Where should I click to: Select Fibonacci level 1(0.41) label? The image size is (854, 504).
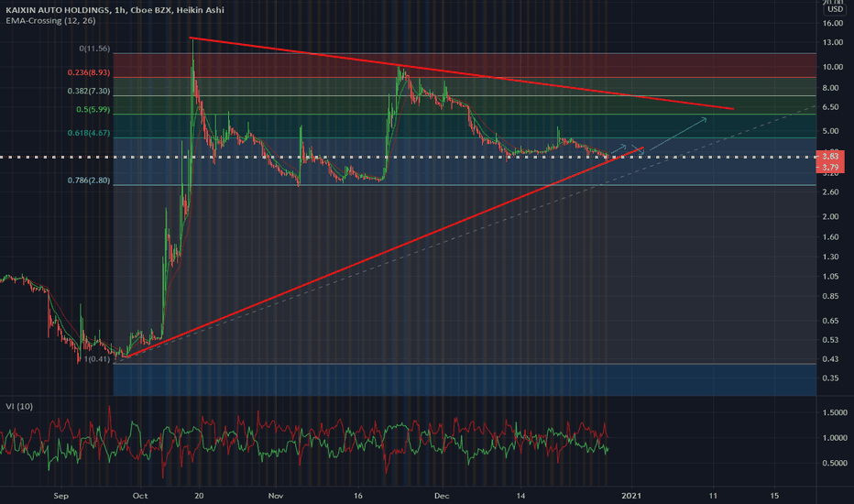97,359
